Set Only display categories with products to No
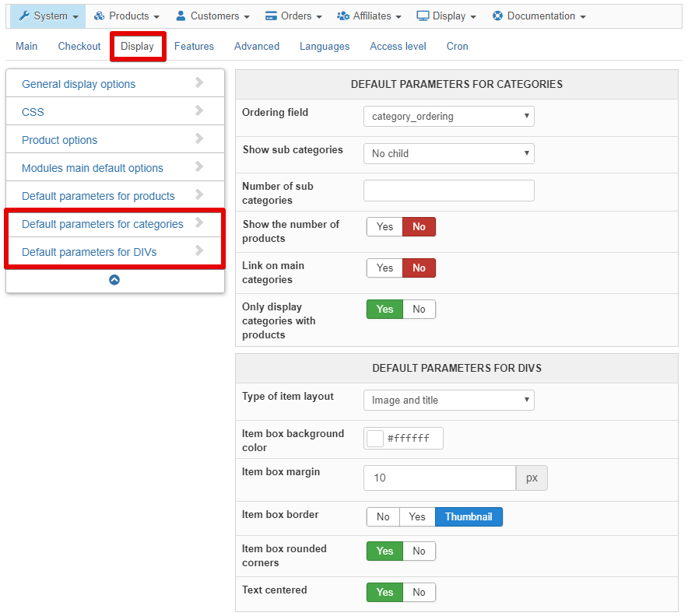The height and width of the screenshot is (616, 688). click(419, 309)
